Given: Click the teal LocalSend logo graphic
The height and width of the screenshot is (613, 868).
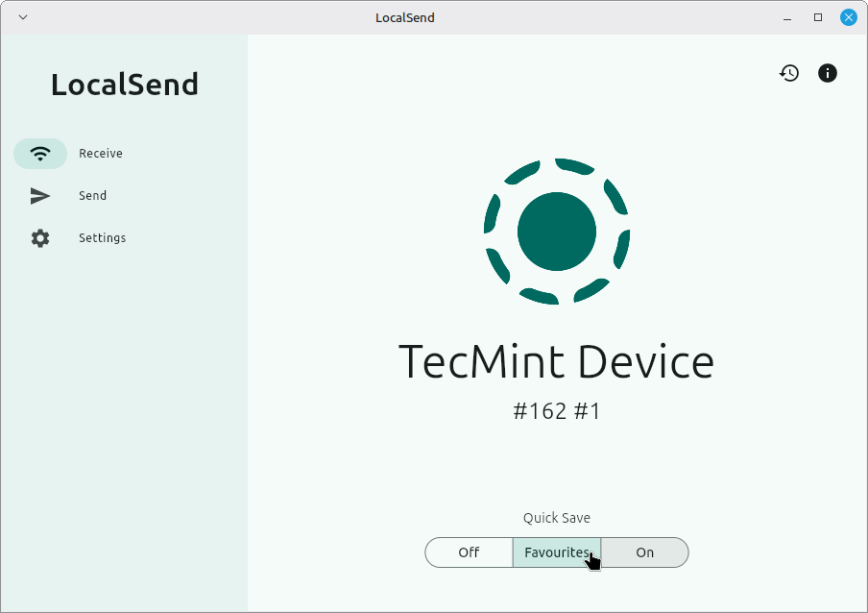Looking at the screenshot, I should (556, 231).
